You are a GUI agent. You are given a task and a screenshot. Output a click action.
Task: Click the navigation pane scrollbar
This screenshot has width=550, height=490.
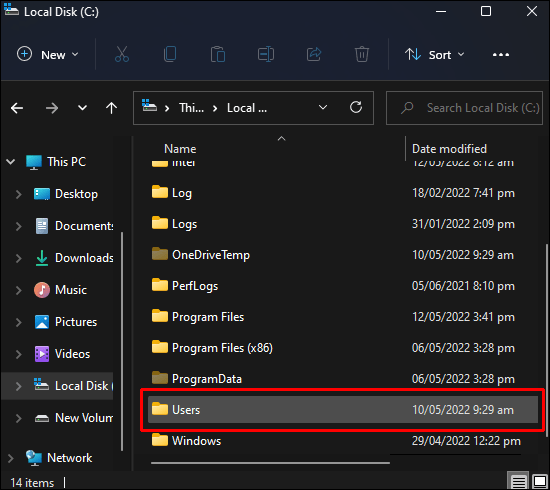click(122, 342)
